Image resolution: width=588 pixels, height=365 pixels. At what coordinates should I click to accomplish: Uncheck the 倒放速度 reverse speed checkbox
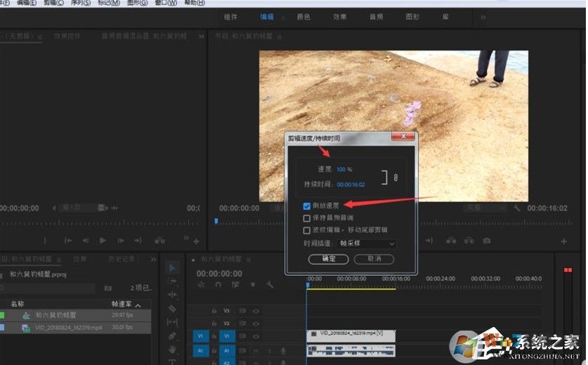tap(307, 206)
